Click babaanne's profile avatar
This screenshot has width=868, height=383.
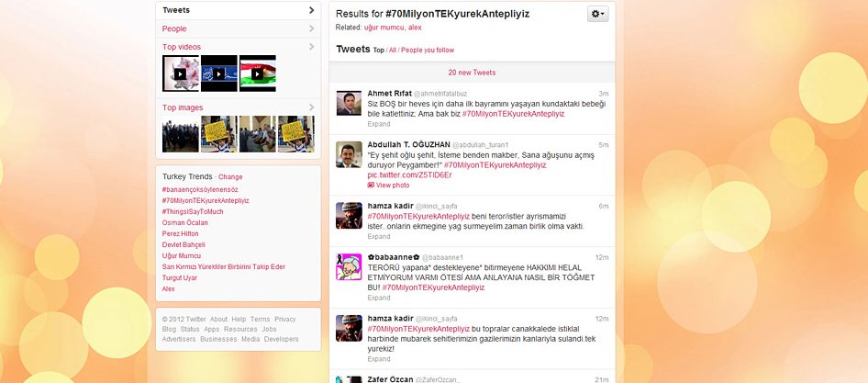(349, 266)
